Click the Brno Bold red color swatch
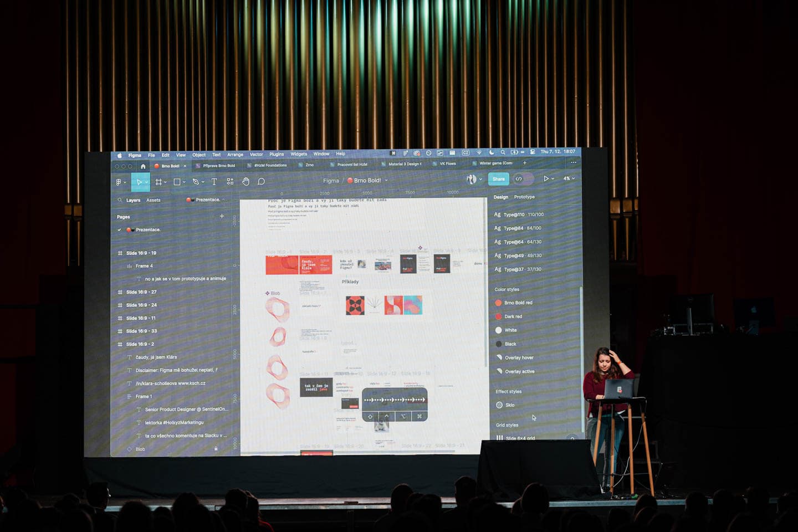Viewport: 798px width, 532px height. click(x=498, y=303)
